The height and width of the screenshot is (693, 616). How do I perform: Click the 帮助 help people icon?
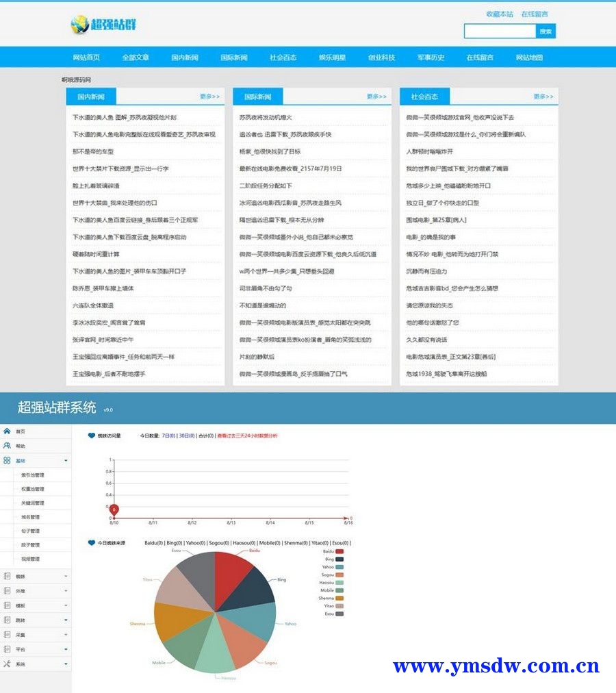(x=7, y=446)
